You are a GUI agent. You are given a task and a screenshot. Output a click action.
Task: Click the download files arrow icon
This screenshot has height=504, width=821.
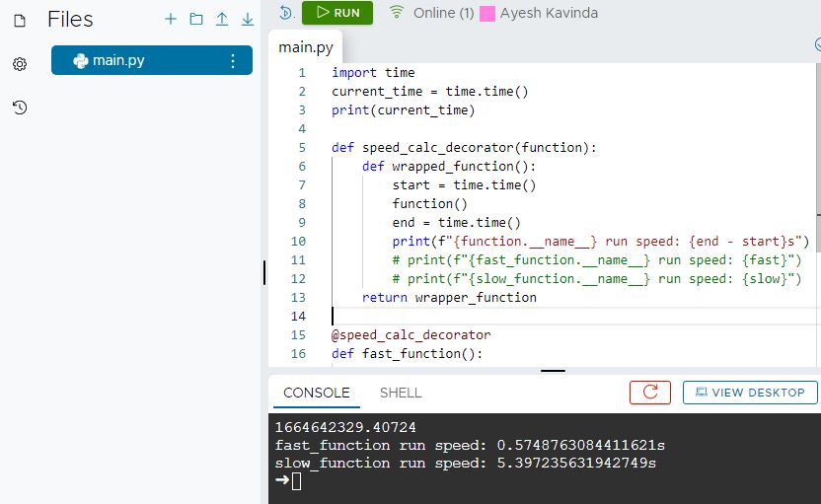click(248, 20)
